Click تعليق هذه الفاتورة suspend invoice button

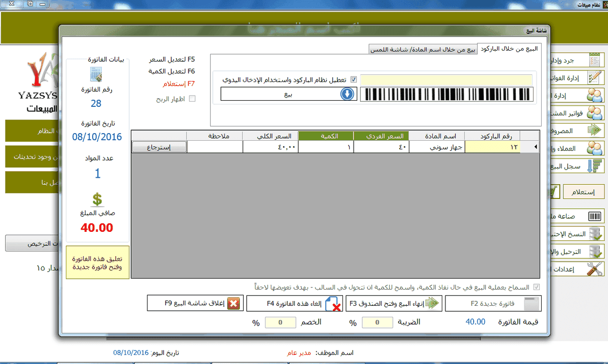coord(98,262)
